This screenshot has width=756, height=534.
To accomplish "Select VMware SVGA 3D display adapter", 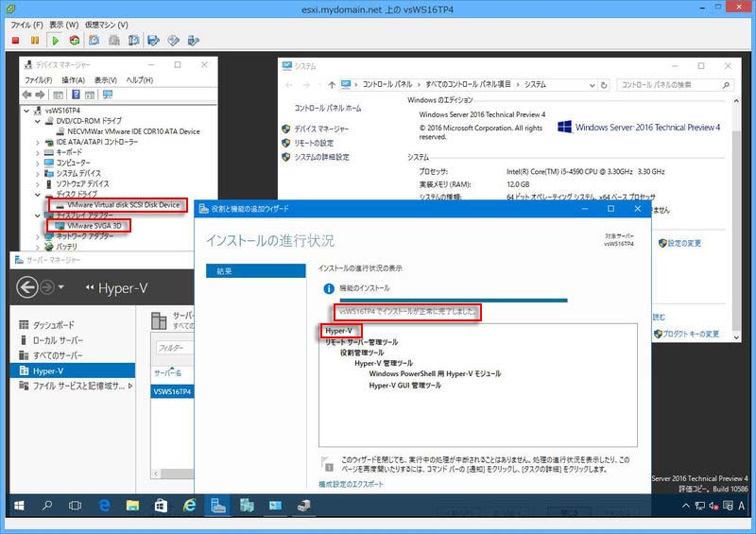I will point(94,226).
